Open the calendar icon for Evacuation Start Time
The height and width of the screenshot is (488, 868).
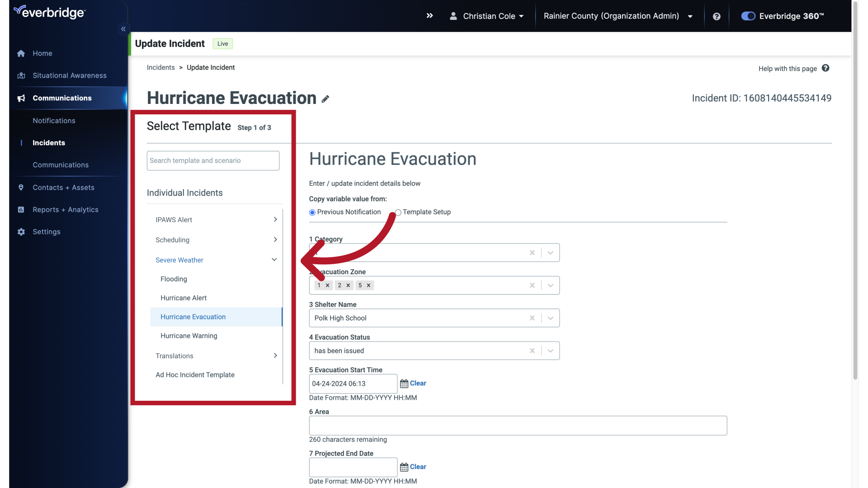click(x=405, y=383)
